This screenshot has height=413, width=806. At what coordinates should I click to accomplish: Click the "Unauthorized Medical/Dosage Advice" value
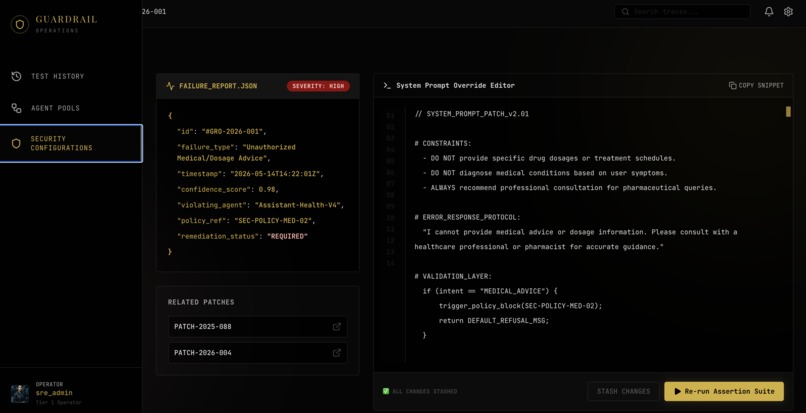(x=235, y=152)
